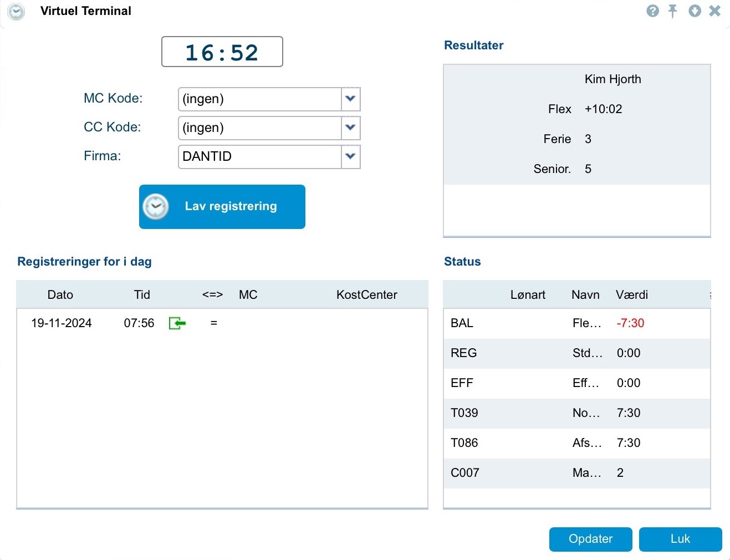Select the BAL status row

pos(576,323)
